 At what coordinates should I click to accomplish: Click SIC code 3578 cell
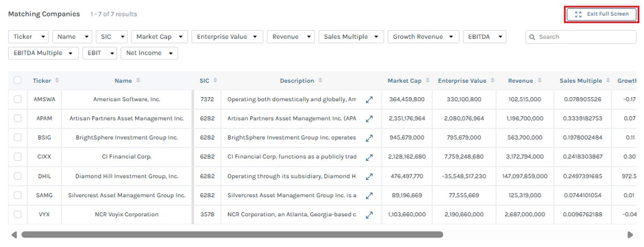click(x=207, y=214)
